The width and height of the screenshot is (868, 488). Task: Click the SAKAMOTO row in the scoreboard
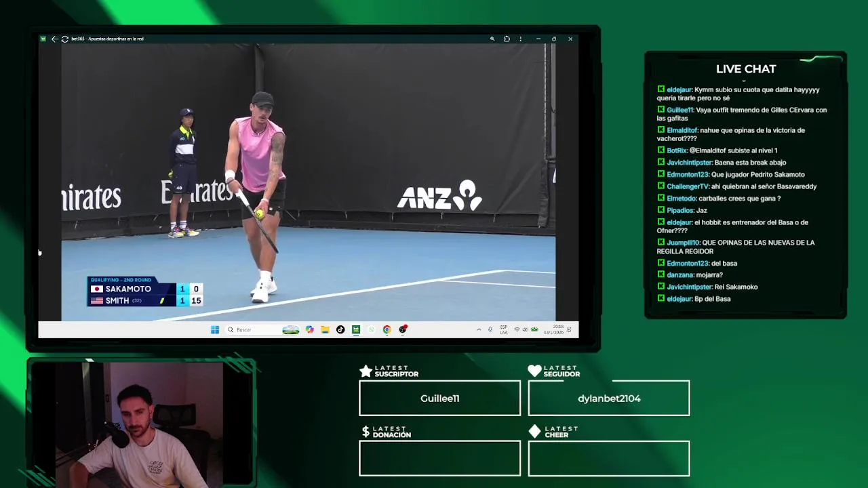click(x=145, y=289)
